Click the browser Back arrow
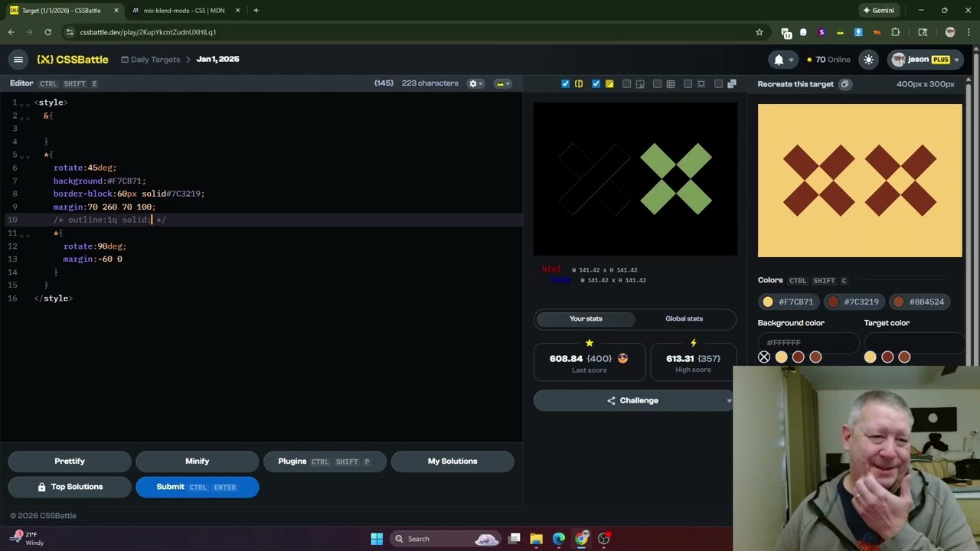The image size is (980, 551). pyautogui.click(x=11, y=32)
